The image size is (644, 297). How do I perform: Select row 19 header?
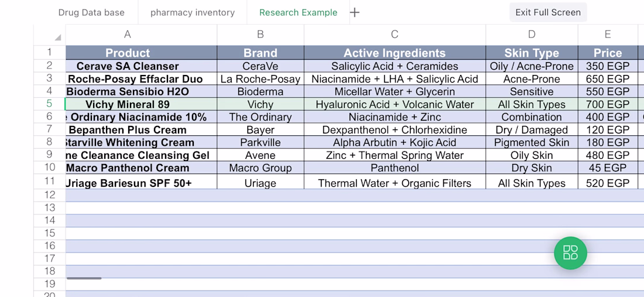(x=50, y=284)
